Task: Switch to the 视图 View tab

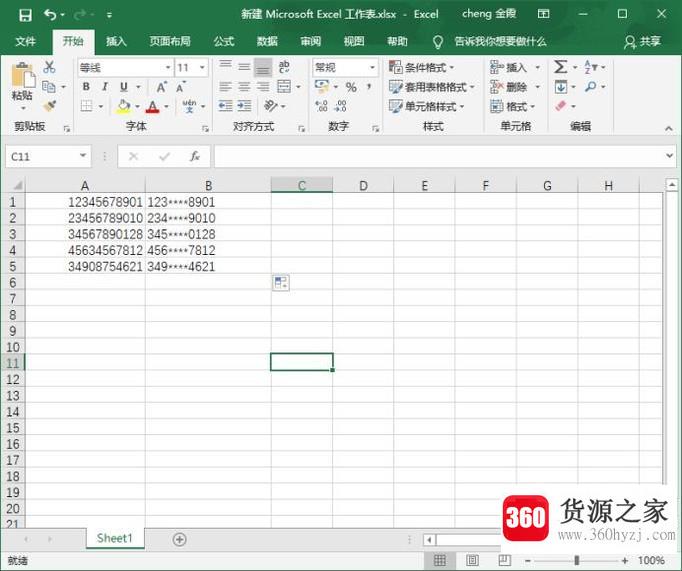Action: (x=354, y=41)
